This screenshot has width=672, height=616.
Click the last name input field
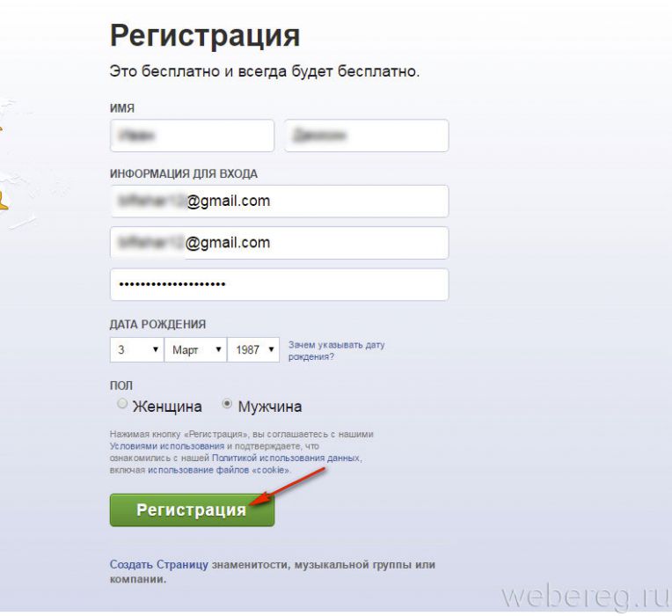pyautogui.click(x=367, y=136)
